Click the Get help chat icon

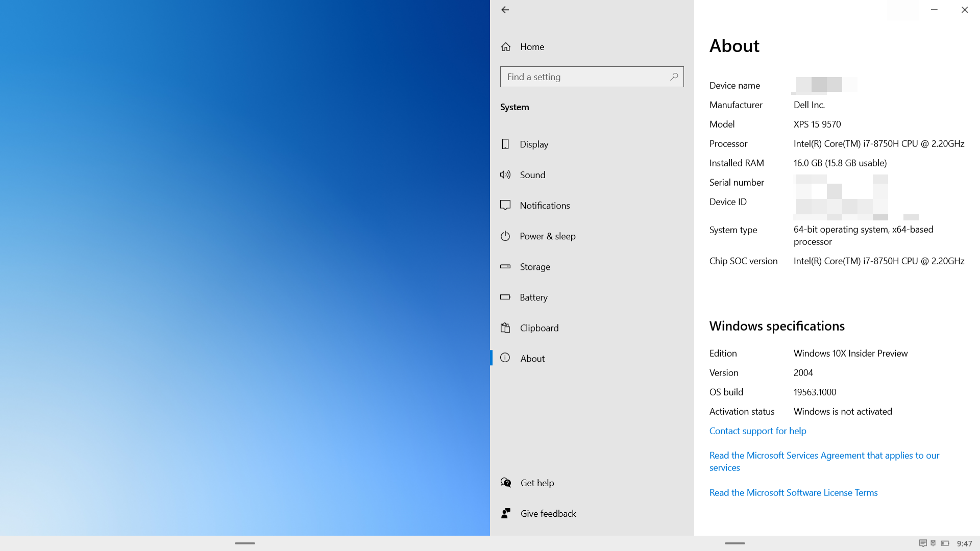tap(506, 483)
